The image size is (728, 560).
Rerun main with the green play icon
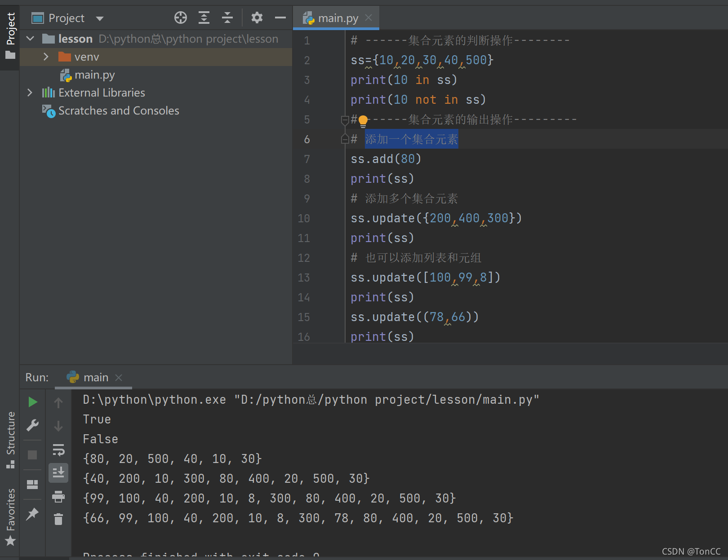pos(33,402)
